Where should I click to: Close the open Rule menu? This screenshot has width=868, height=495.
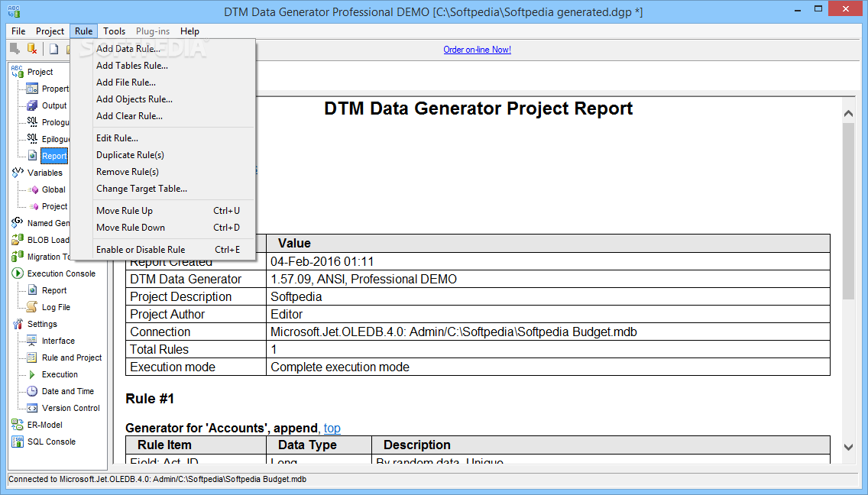click(x=83, y=31)
